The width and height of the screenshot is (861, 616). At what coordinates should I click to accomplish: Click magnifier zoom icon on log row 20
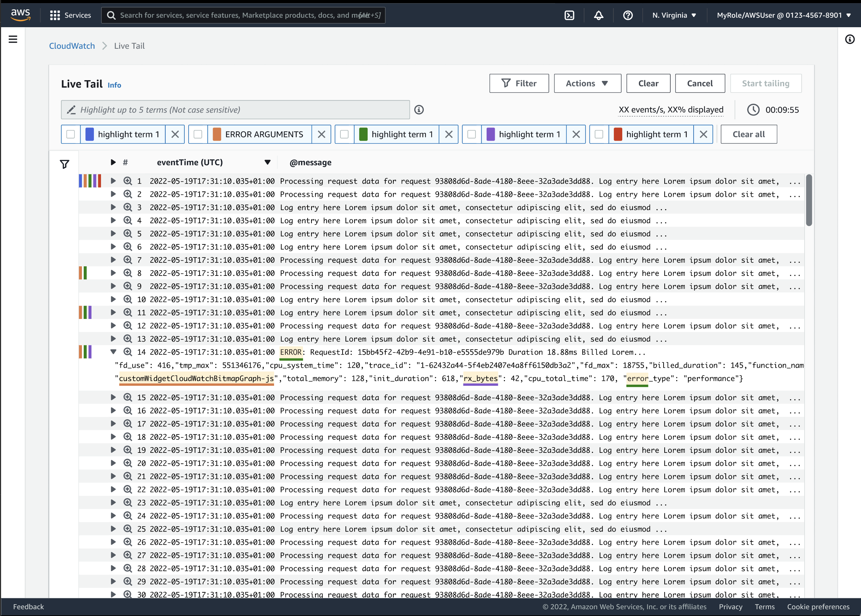click(x=128, y=463)
